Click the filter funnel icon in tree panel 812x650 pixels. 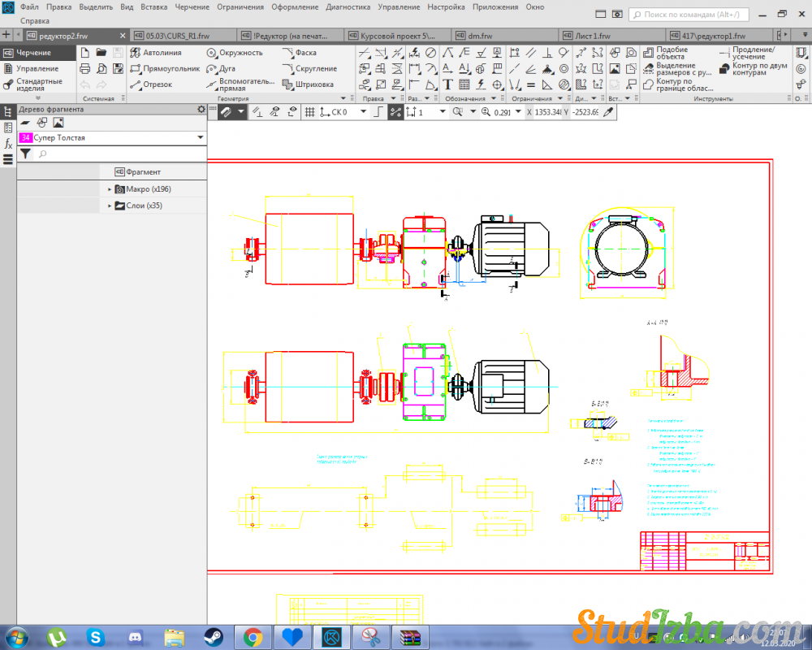pos(25,154)
